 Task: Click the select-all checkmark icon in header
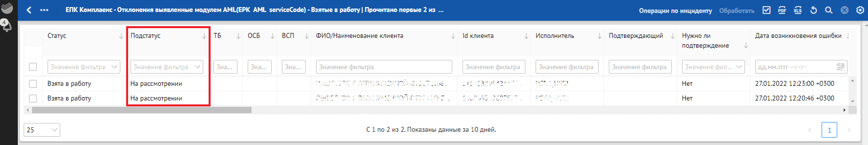pyautogui.click(x=766, y=10)
